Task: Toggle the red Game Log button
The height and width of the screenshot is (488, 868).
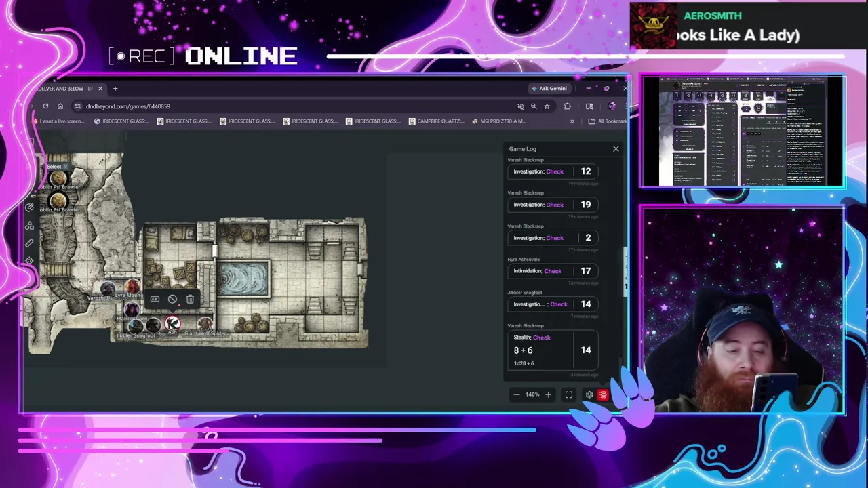Action: [x=603, y=394]
